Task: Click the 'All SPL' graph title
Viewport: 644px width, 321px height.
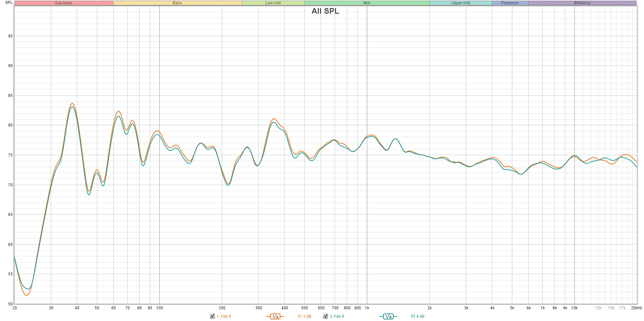Action: pyautogui.click(x=325, y=11)
